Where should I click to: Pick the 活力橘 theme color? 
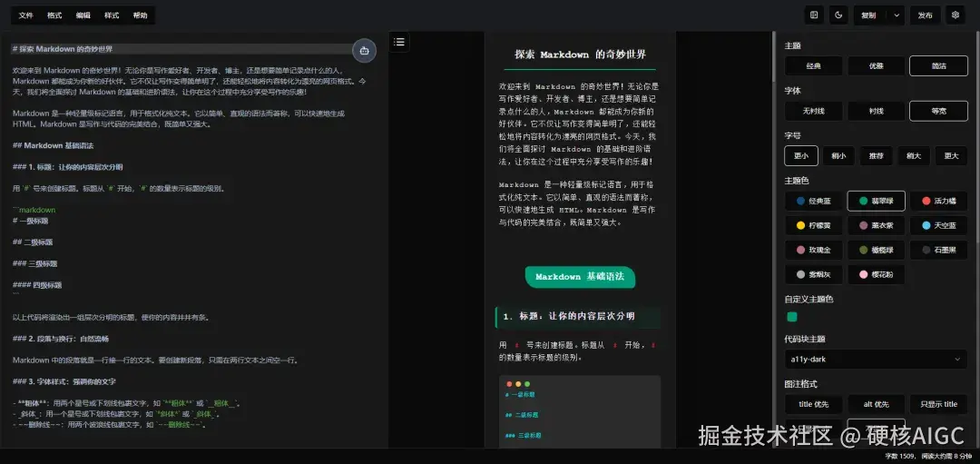[x=938, y=201]
